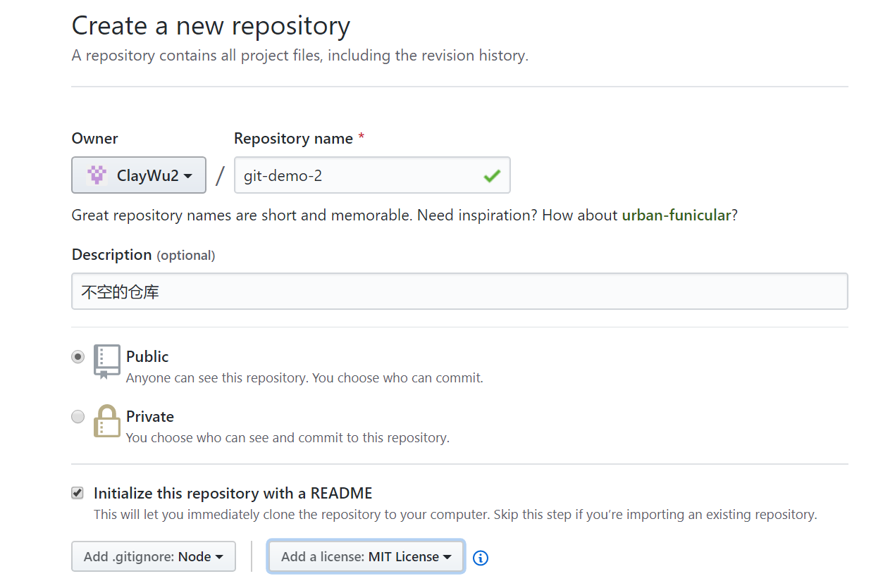Click the "Private" option label text
Screen dimensions: 871x588
(150, 416)
